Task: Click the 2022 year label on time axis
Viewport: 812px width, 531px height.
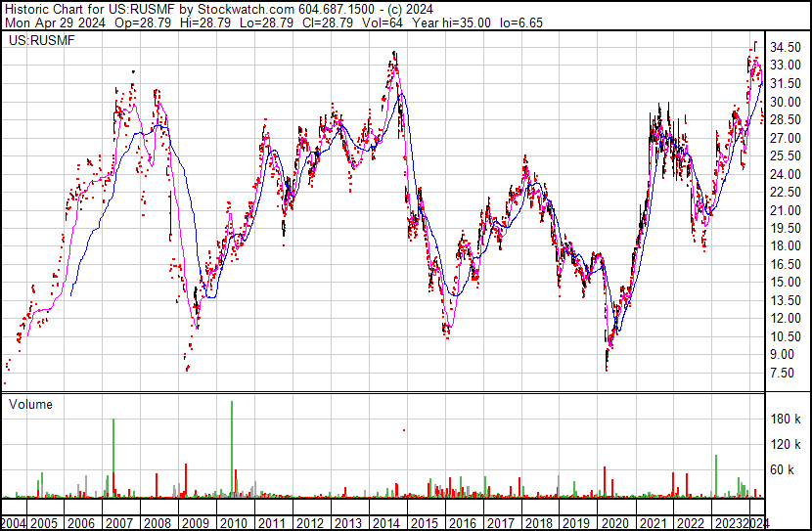Action: coord(690,523)
